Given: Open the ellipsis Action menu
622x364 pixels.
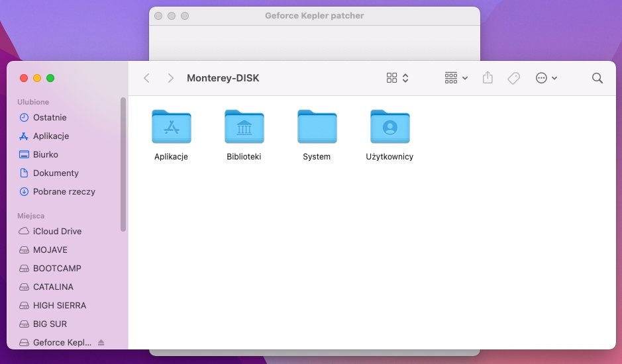Looking at the screenshot, I should (546, 78).
